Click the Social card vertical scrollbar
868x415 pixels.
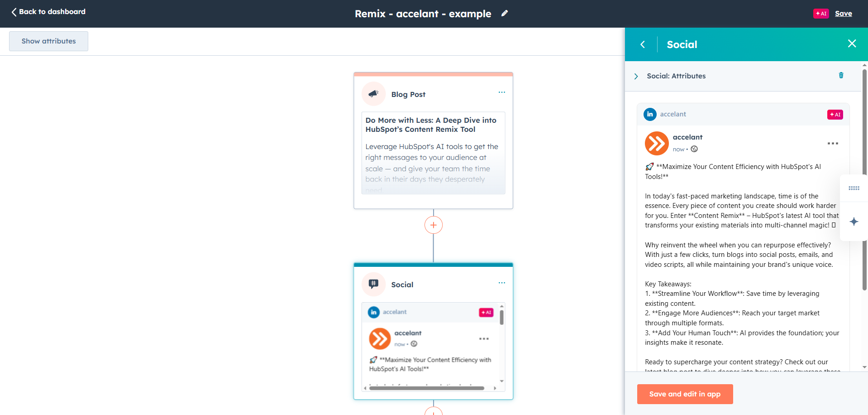tap(501, 317)
